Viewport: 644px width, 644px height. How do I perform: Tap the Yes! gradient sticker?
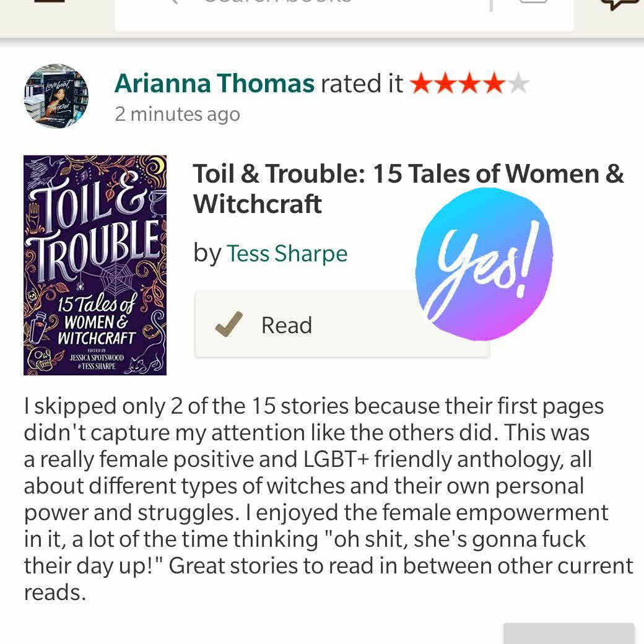click(x=484, y=264)
